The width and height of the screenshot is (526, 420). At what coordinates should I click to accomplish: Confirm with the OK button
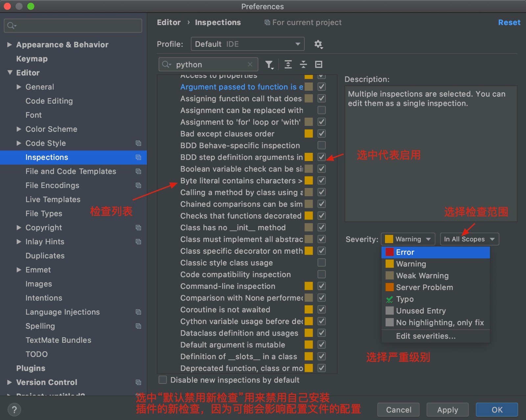pos(497,409)
